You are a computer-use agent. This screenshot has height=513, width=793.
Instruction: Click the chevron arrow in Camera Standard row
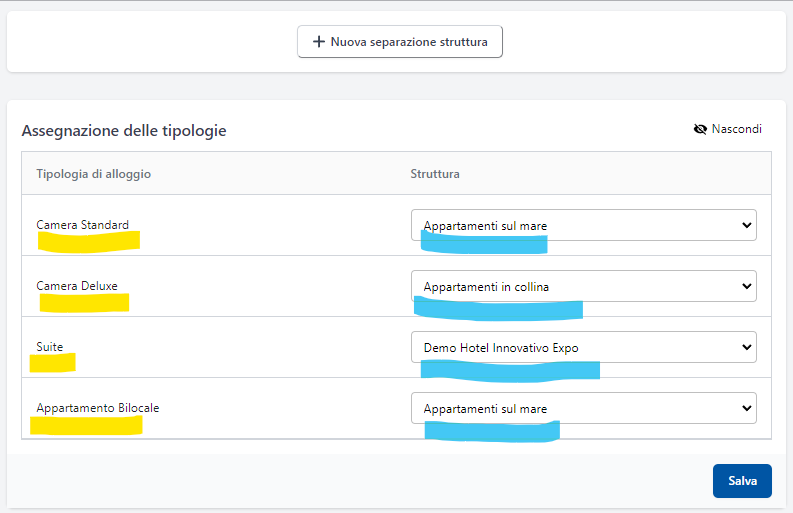(x=746, y=226)
